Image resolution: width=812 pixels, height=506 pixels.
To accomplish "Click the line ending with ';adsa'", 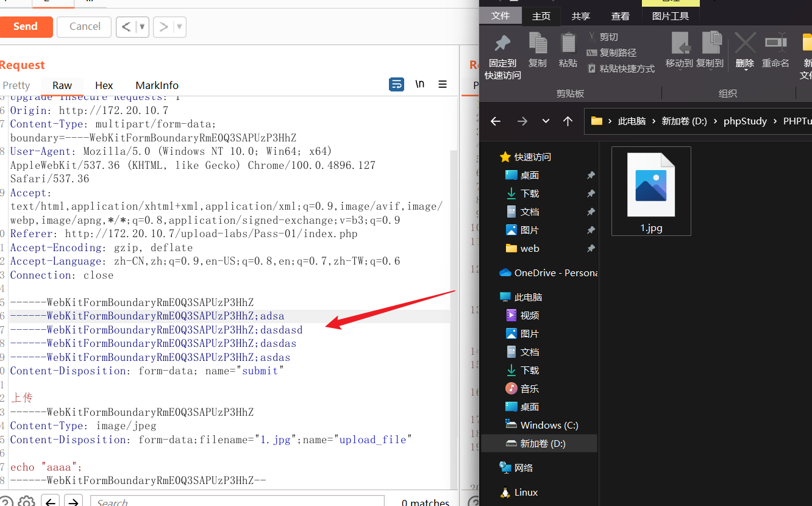I will (147, 316).
